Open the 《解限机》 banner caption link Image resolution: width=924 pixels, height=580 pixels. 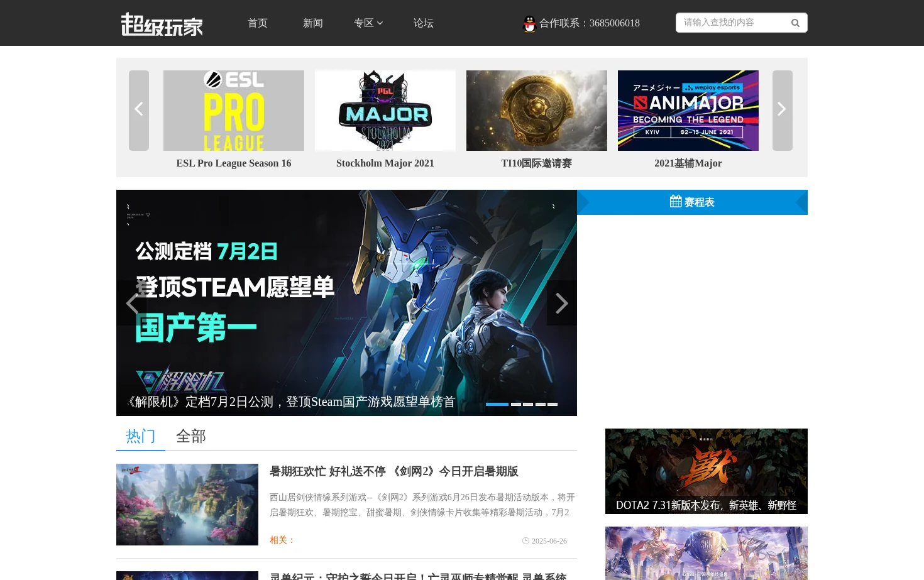tap(289, 402)
